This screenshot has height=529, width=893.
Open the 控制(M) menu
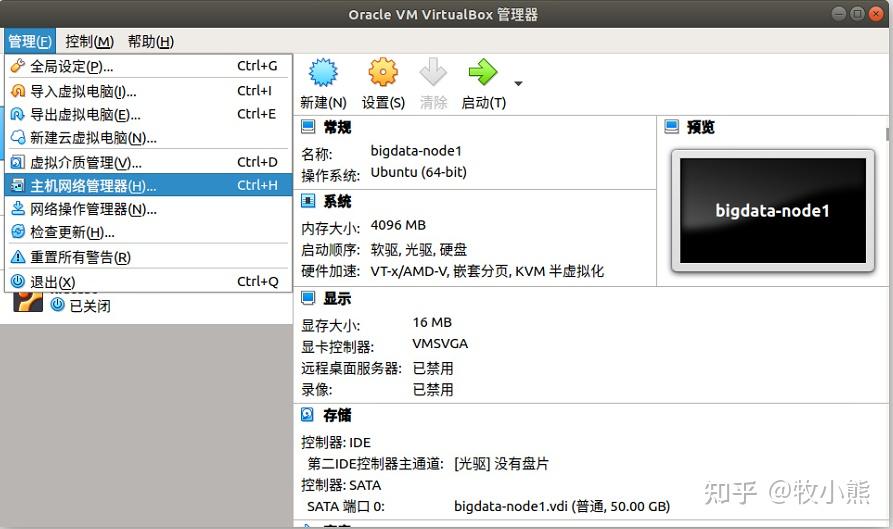[89, 42]
